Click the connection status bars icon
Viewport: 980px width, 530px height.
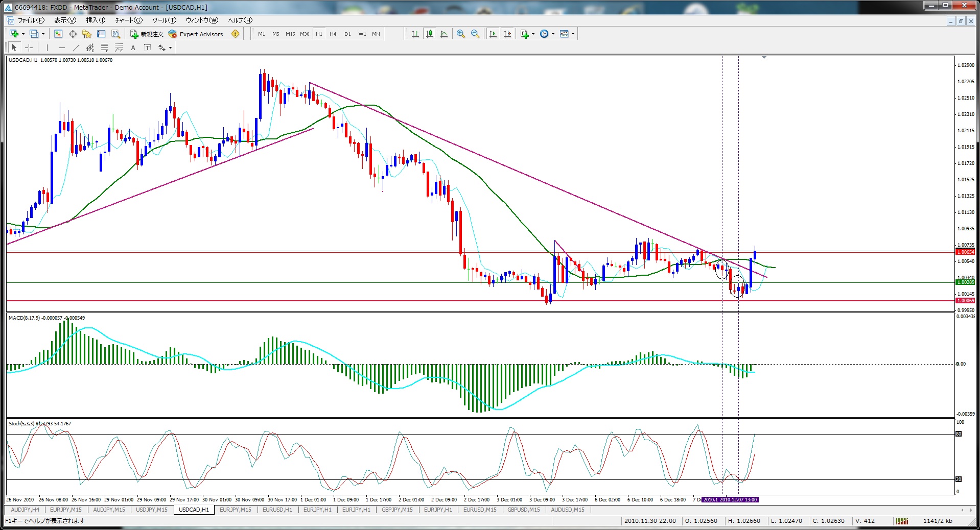pyautogui.click(x=902, y=521)
